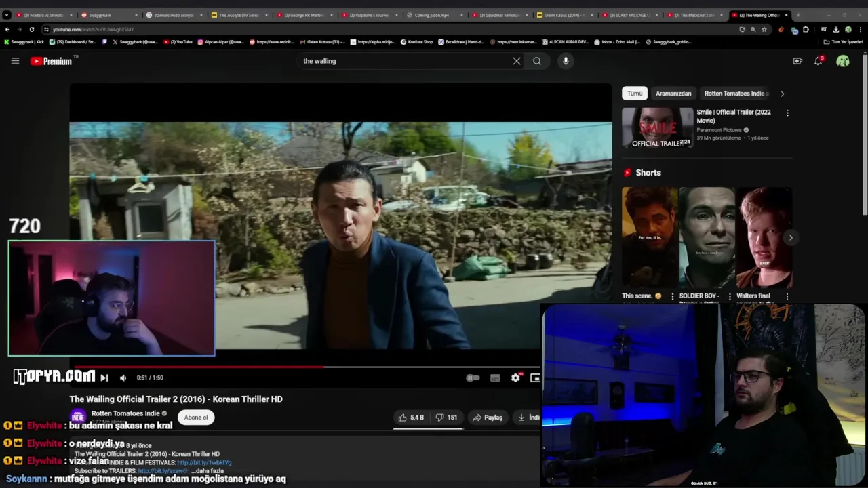Switch to the swaggybark tab
The height and width of the screenshot is (488, 868).
click(108, 15)
